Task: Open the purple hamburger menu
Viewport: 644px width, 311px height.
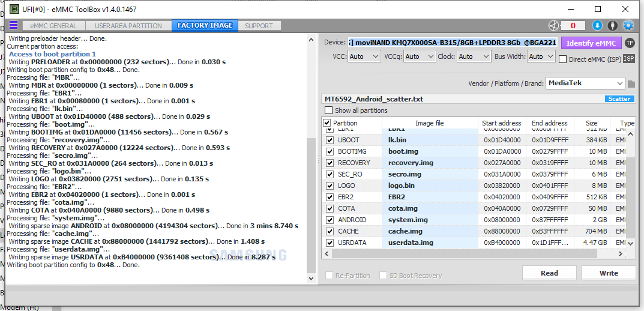Action: click(14, 25)
